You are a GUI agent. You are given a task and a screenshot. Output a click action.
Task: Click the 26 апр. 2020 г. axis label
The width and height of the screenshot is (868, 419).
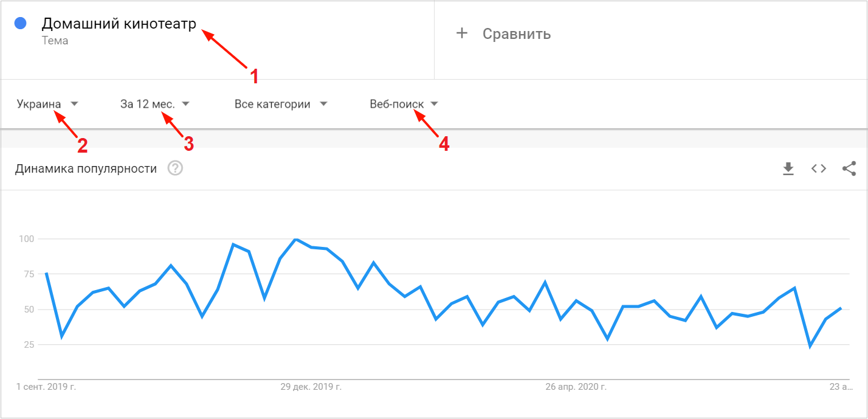tap(576, 386)
